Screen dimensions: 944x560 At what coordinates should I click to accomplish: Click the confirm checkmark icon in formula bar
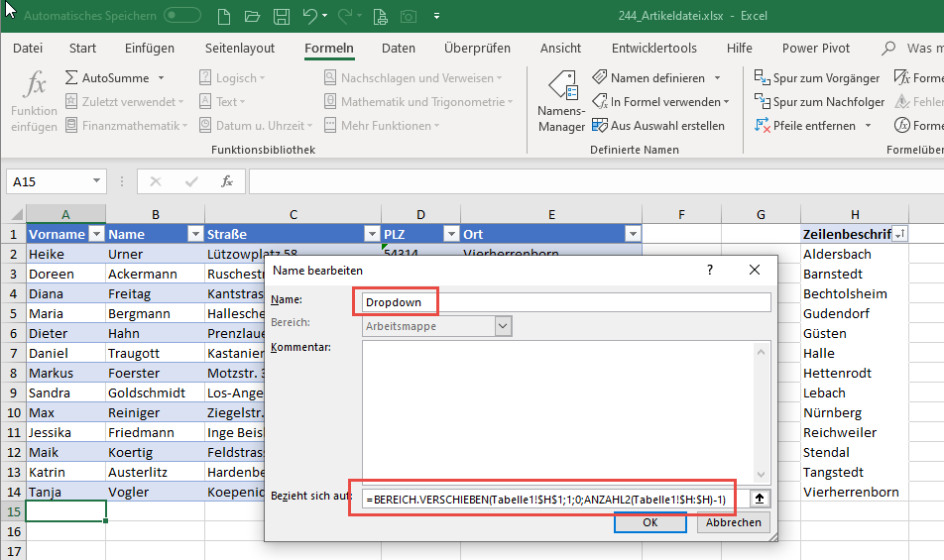pyautogui.click(x=191, y=181)
